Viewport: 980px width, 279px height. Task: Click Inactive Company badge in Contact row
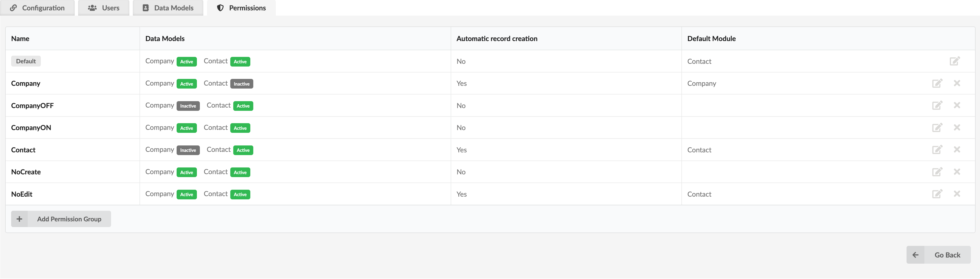click(188, 150)
